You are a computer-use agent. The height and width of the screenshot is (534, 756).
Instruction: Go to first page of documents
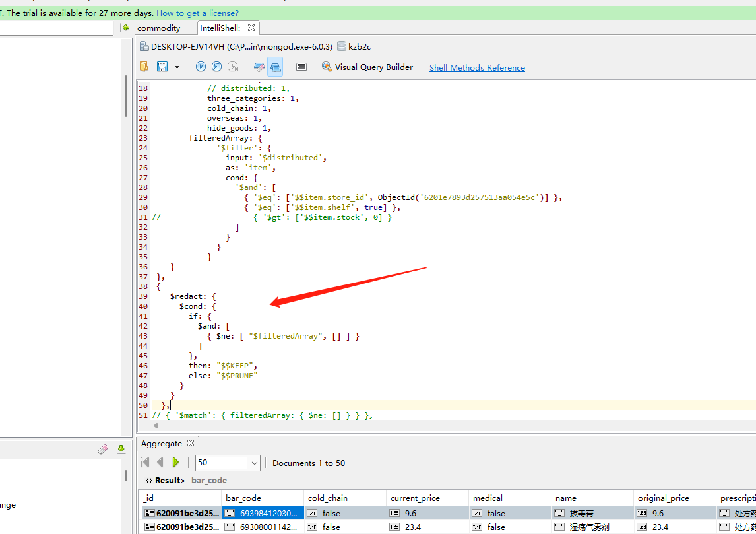point(145,463)
